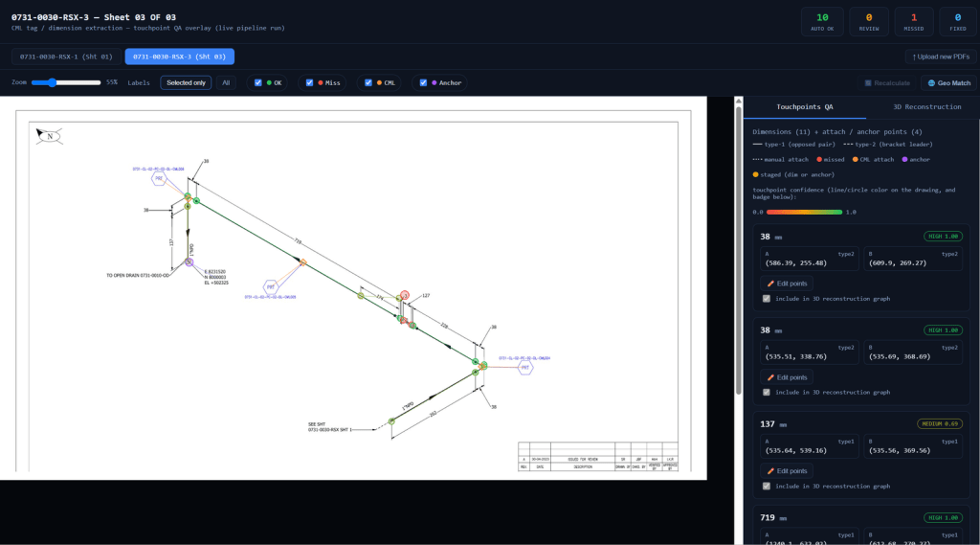The height and width of the screenshot is (545, 980).
Task: Toggle the Miss checkbox filter
Action: pos(309,82)
